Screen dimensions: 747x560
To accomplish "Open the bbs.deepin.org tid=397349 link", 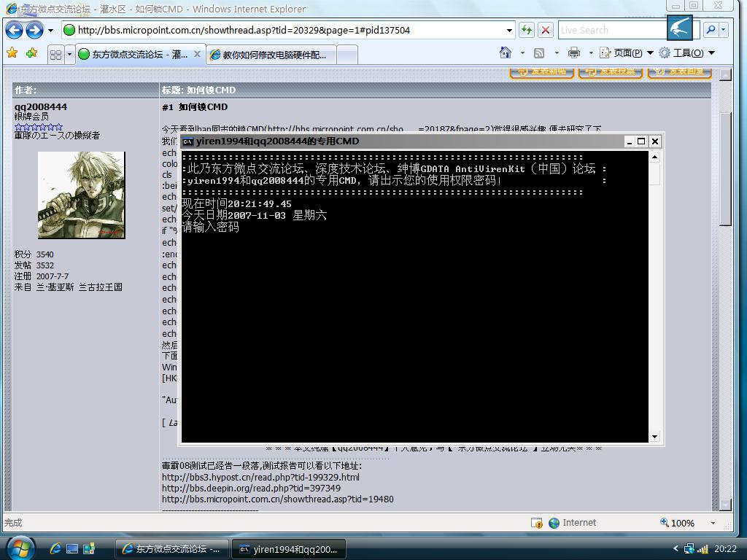I will pos(251,489).
